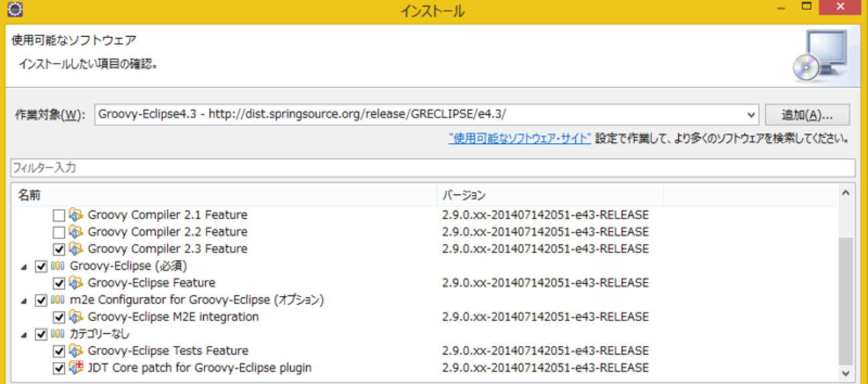Open the 作業対象 site dropdown
Viewport: 868px width, 384px height.
click(x=750, y=114)
